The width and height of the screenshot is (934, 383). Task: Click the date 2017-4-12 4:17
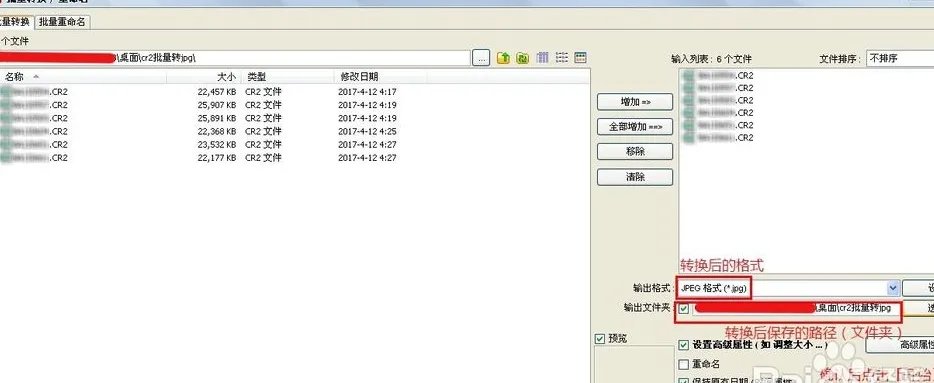pos(367,92)
